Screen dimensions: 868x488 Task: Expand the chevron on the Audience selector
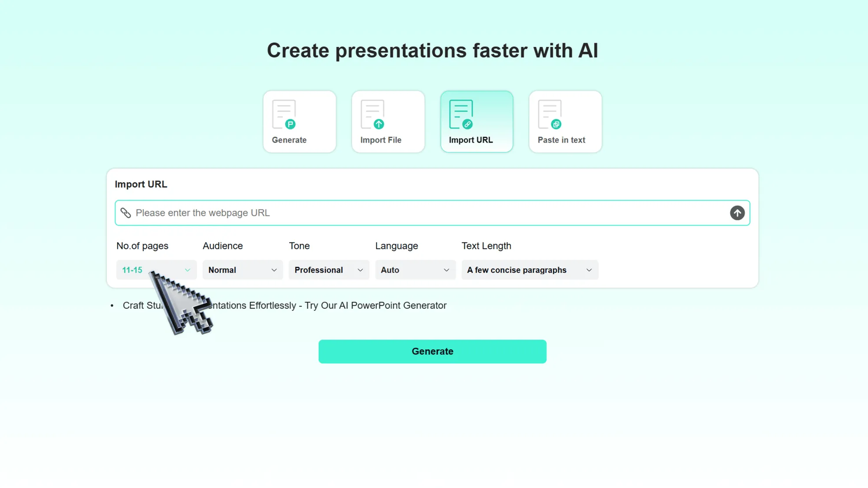275,270
